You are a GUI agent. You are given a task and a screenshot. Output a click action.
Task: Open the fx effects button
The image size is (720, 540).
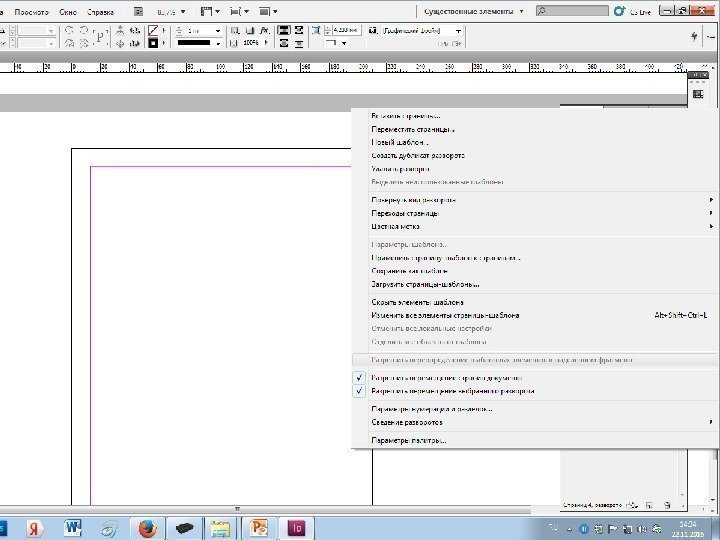pos(264,31)
